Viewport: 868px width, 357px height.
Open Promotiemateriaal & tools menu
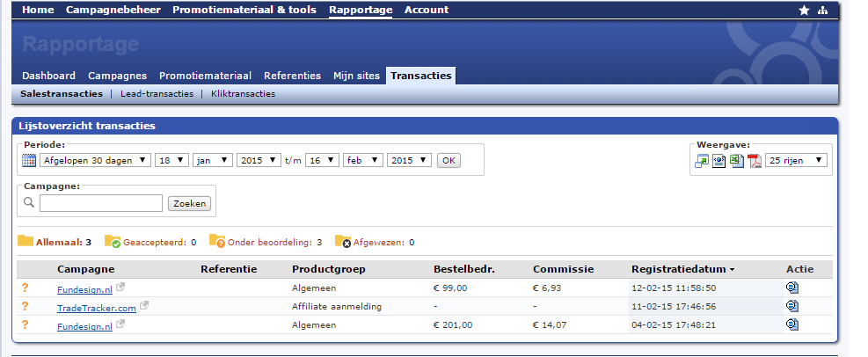(x=244, y=10)
